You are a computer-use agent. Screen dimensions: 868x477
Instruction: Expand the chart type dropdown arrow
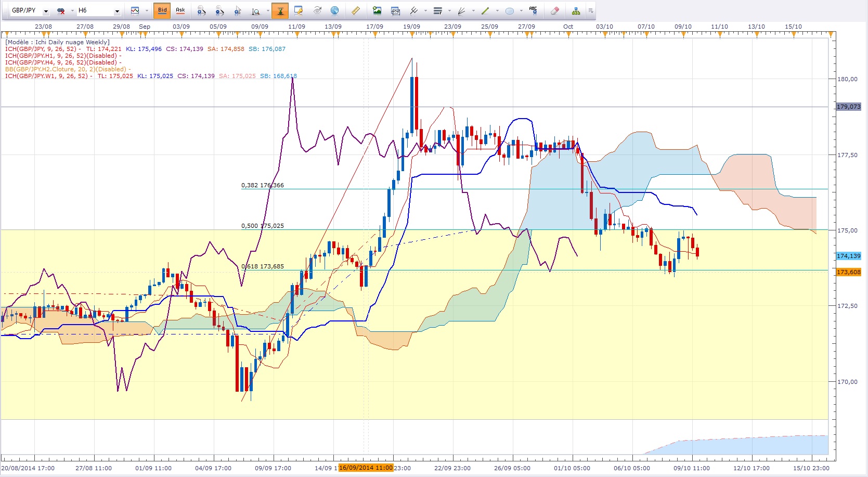(147, 10)
